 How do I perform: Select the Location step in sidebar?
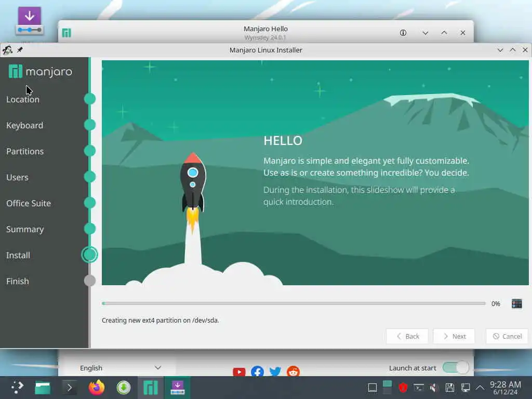23,99
